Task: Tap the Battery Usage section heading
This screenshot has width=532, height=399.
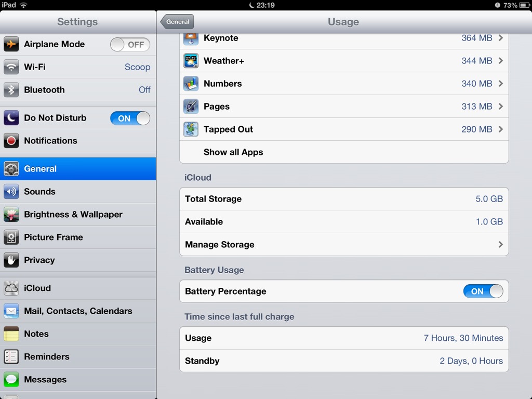Action: [x=214, y=270]
